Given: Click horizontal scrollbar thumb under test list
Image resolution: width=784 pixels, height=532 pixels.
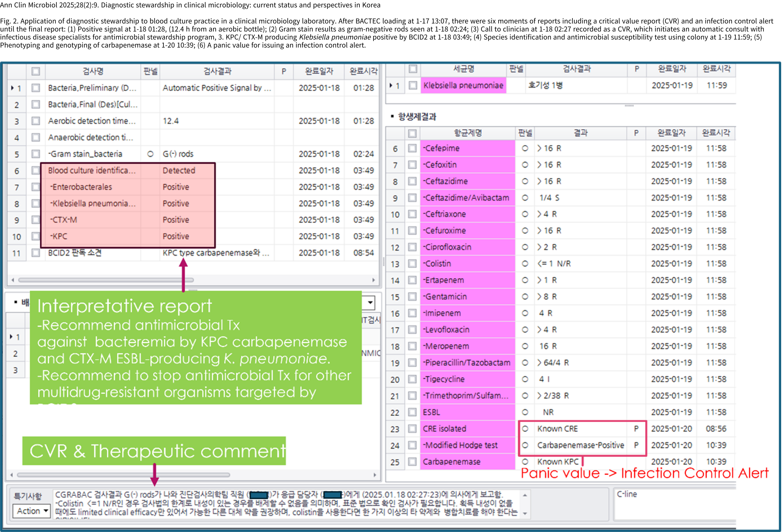Looking at the screenshot, I should [106, 280].
